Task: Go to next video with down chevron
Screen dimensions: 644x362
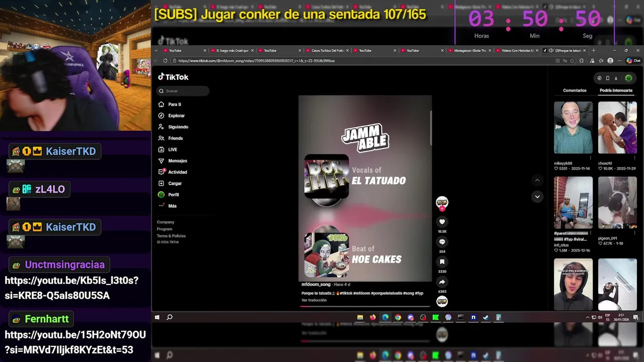Action: point(537,197)
